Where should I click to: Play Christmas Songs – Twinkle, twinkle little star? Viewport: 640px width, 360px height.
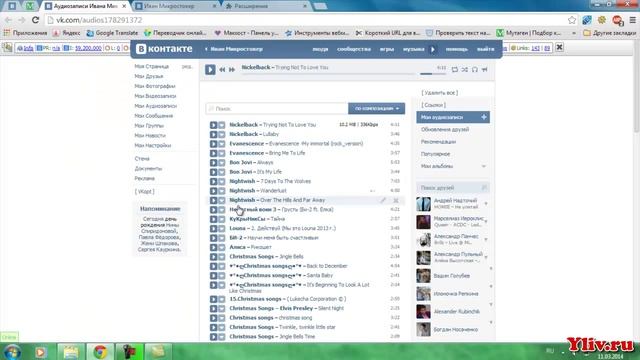pos(213,327)
